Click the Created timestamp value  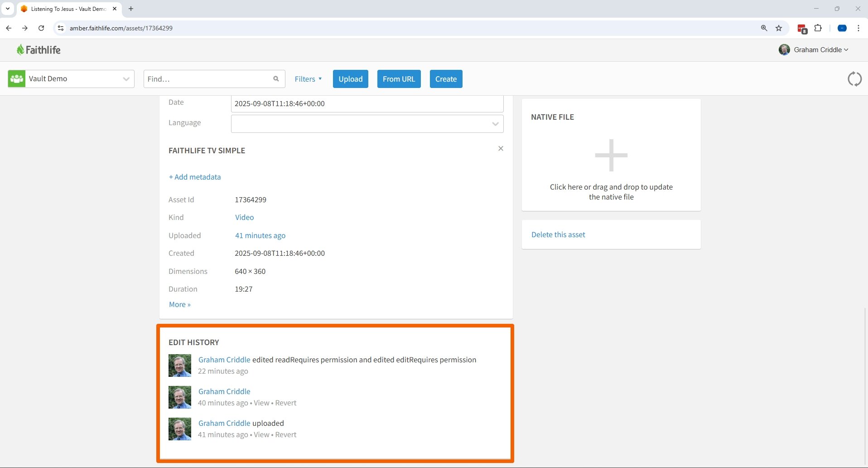(280, 253)
